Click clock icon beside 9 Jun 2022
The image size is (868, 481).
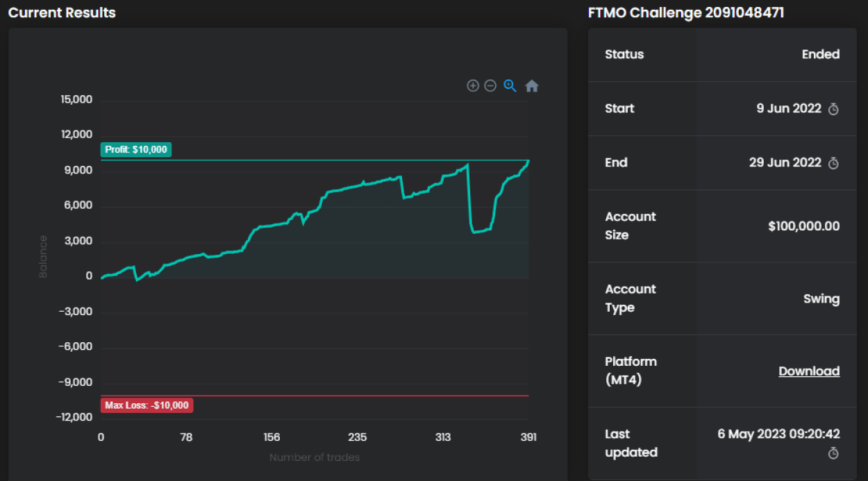click(833, 109)
